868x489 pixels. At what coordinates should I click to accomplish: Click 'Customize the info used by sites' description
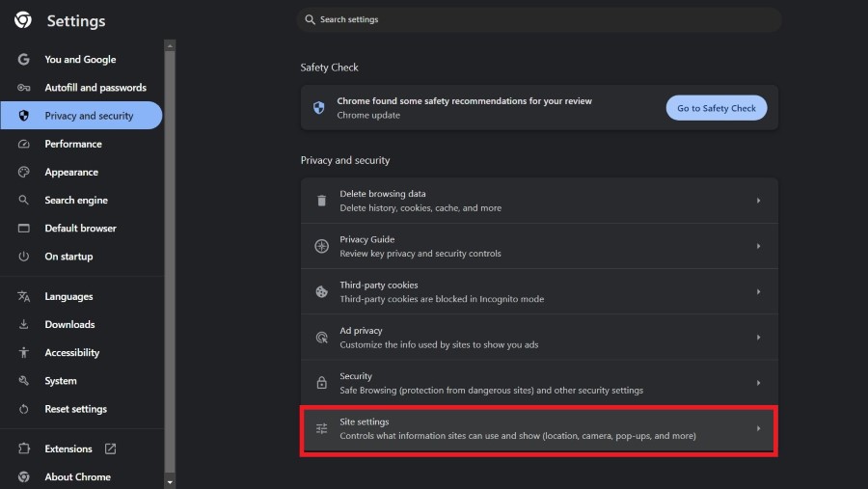click(439, 344)
